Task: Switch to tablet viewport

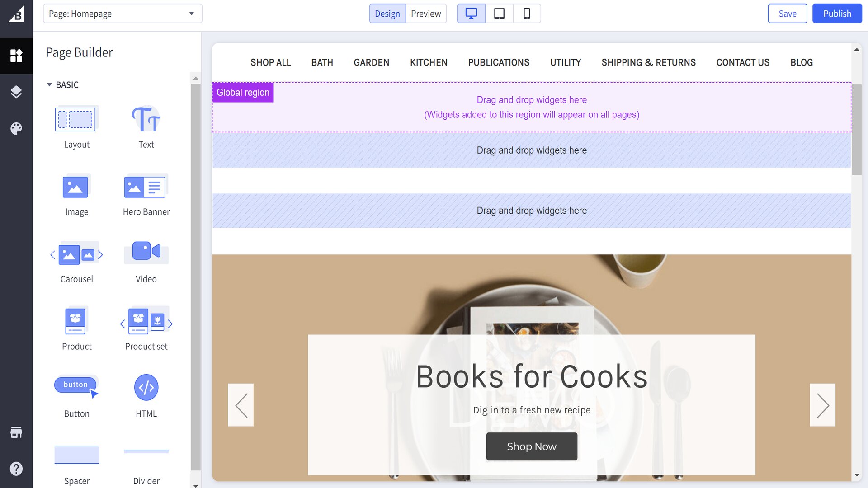Action: point(499,14)
